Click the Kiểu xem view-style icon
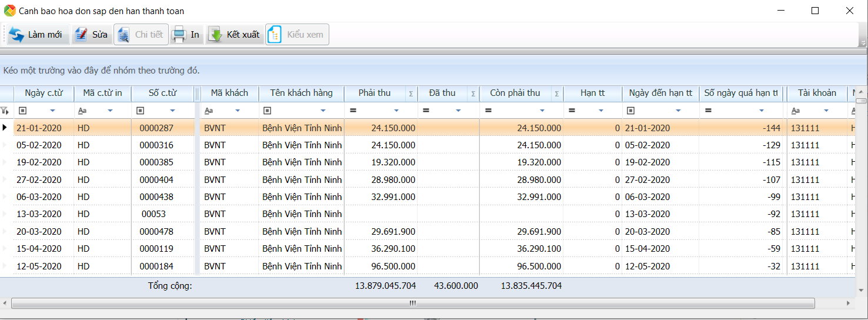The width and height of the screenshot is (868, 320). coord(275,35)
